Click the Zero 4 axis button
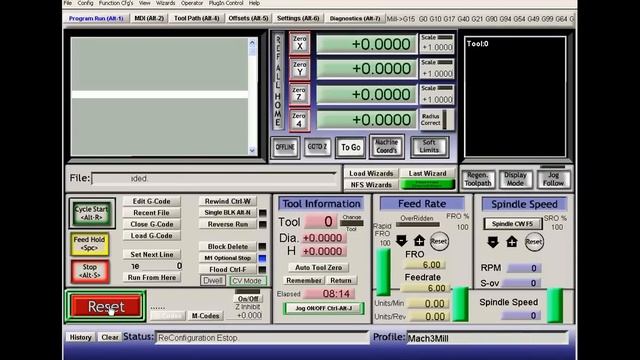 [300, 120]
